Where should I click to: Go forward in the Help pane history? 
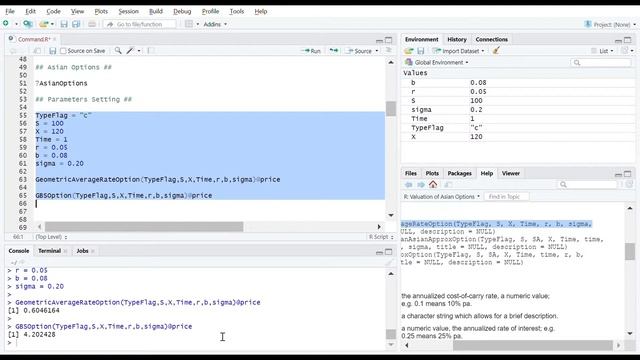[421, 184]
